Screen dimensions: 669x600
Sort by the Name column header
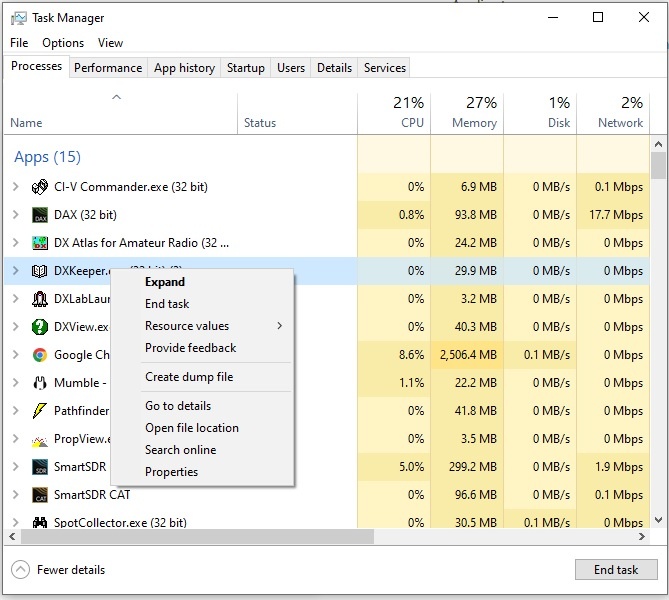(121, 114)
